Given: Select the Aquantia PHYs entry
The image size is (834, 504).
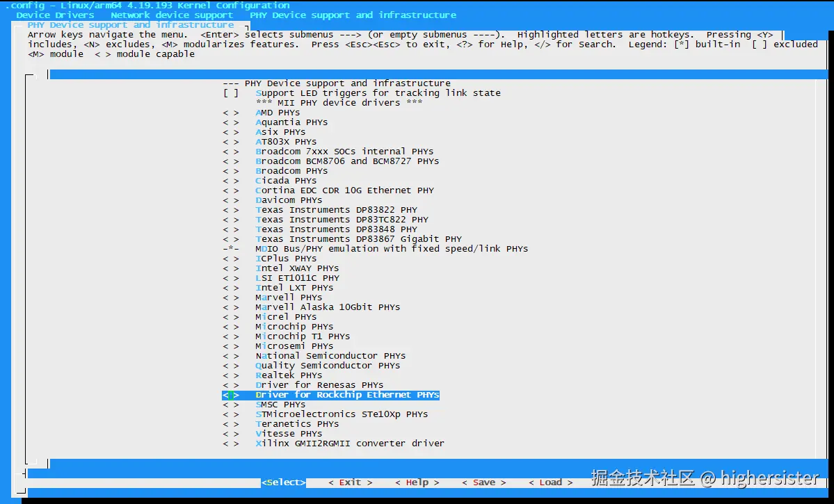Looking at the screenshot, I should point(275,122).
